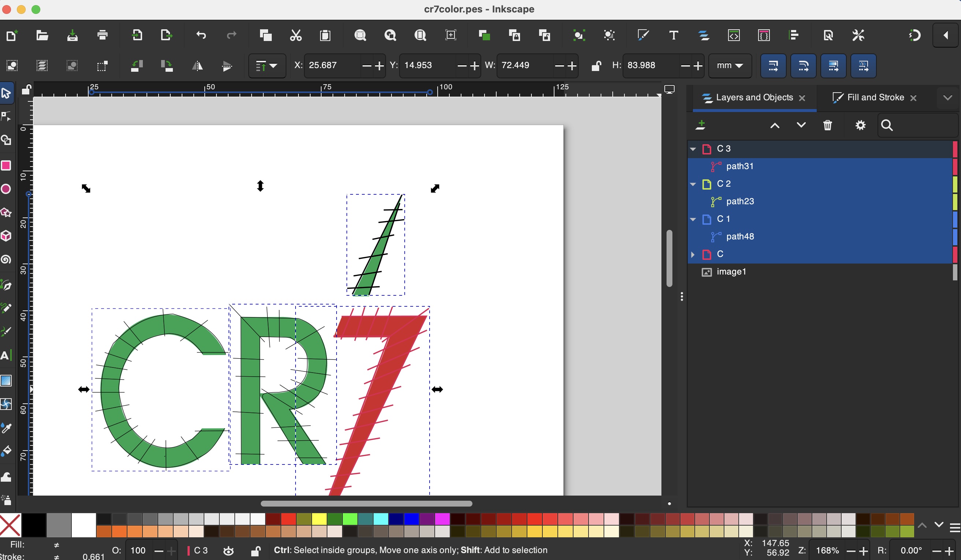Screen dimensions: 961x560
Task: Open a document with folder icon
Action: (x=42, y=36)
